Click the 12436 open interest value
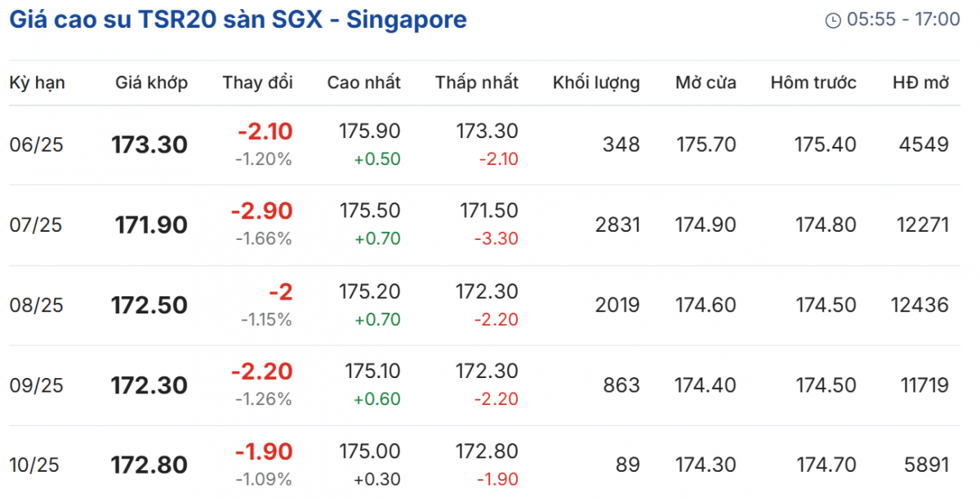Viewport: 980px width, 498px height. click(x=920, y=305)
